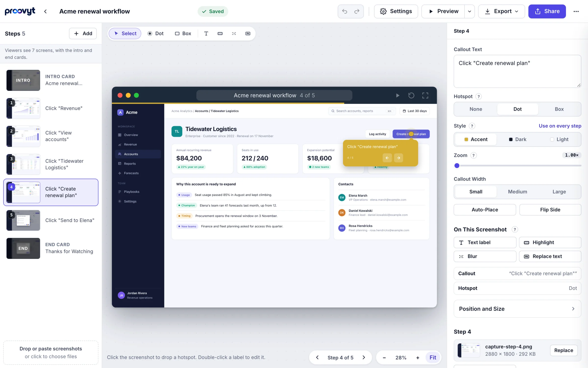Set callout width to Large
The height and width of the screenshot is (368, 588).
tap(559, 192)
